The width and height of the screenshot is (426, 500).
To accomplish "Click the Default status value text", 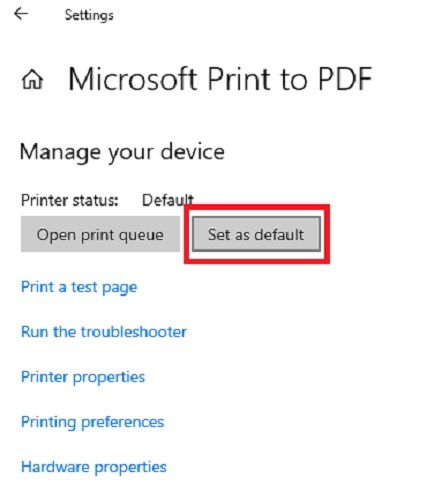I will tap(168, 200).
